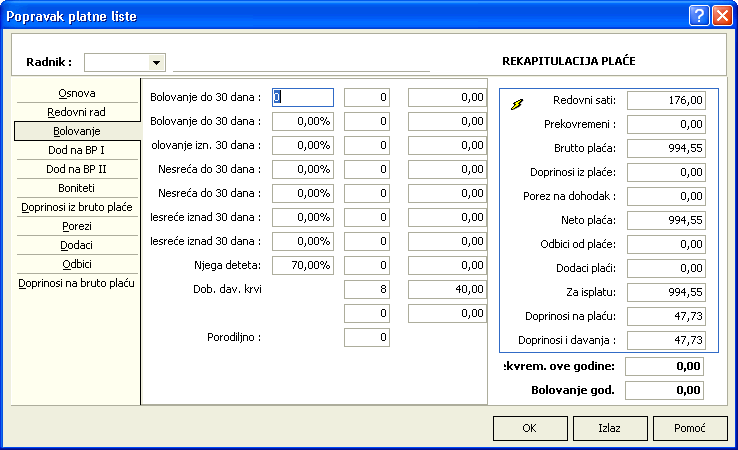Open Doprinosi iz bruto plaće tab
738x450 pixels.
point(77,207)
